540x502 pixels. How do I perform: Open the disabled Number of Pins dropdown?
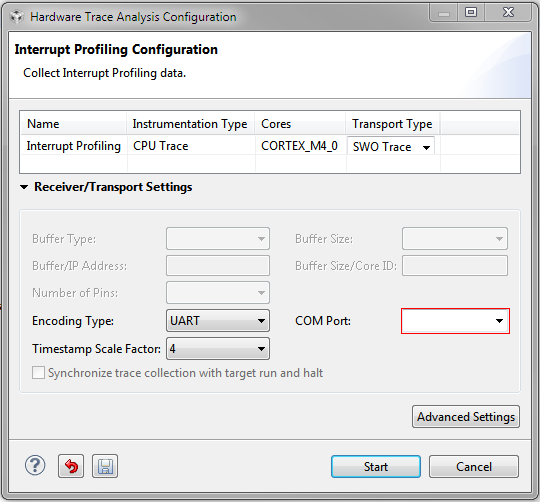[218, 293]
